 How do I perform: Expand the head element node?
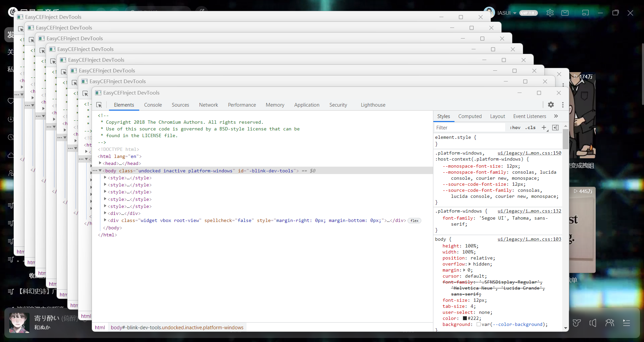pyautogui.click(x=100, y=163)
